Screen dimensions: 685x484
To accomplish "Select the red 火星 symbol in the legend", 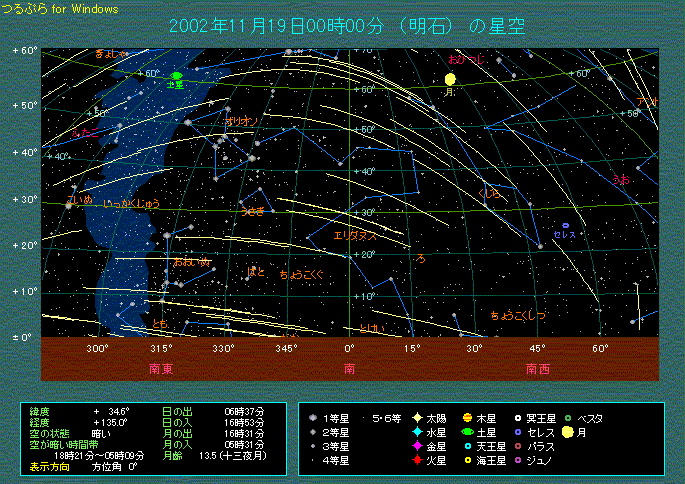I will 415,460.
